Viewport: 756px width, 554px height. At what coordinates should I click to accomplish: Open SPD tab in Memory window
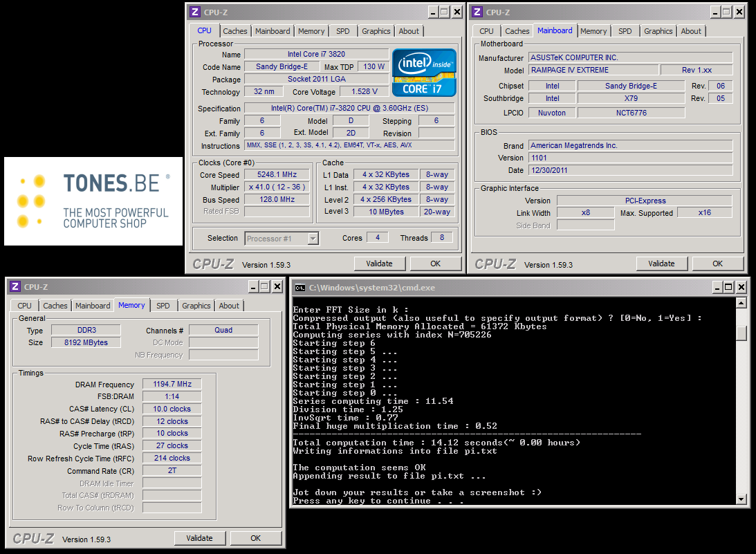(x=163, y=306)
